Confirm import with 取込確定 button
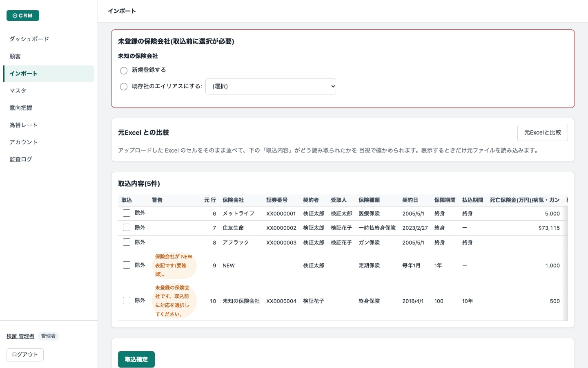588x368 pixels. pyautogui.click(x=136, y=359)
